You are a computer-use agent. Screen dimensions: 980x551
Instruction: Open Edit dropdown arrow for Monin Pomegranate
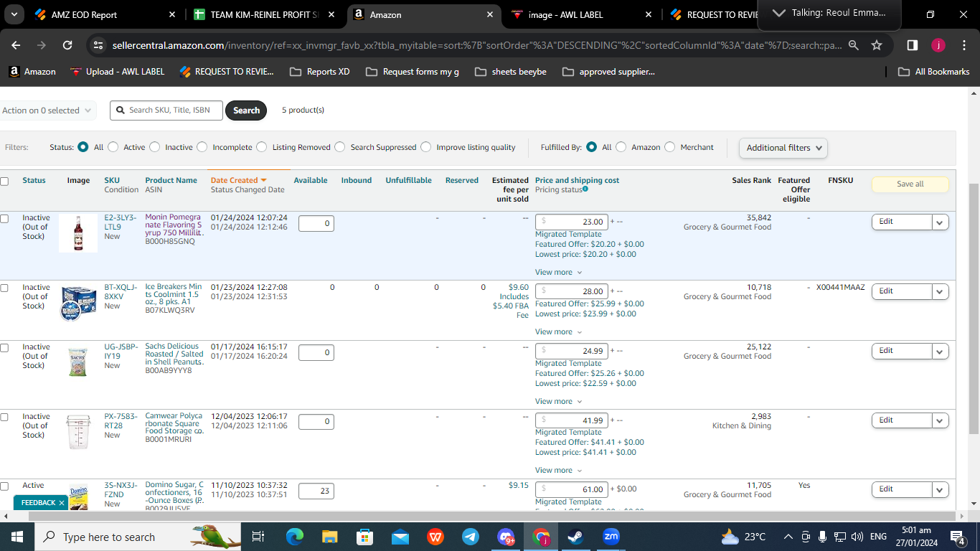click(x=940, y=222)
